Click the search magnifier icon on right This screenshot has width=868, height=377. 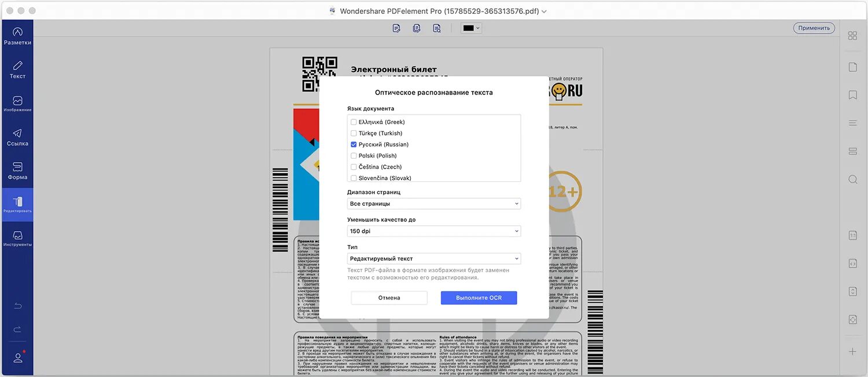tap(852, 180)
